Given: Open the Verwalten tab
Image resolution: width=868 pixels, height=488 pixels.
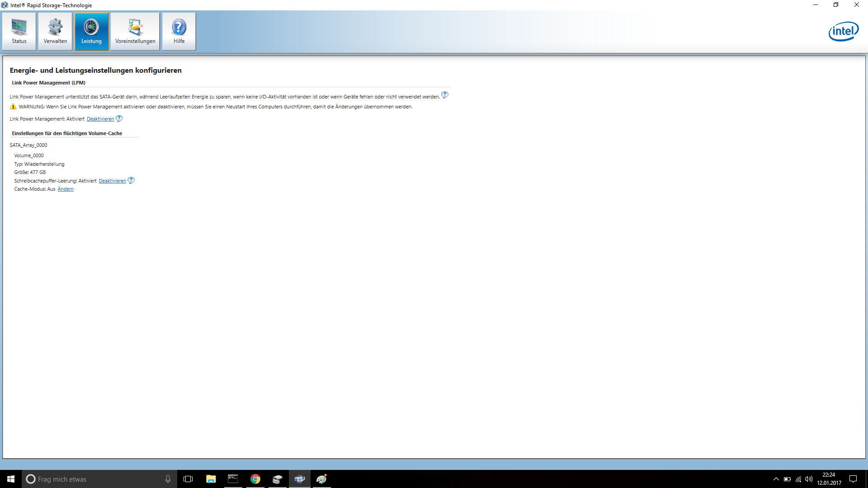Looking at the screenshot, I should [55, 31].
